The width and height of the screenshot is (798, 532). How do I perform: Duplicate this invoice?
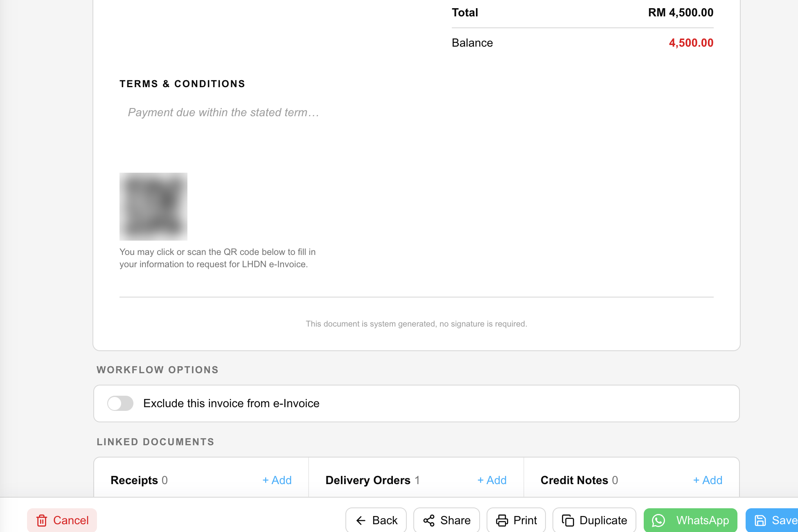[594, 520]
